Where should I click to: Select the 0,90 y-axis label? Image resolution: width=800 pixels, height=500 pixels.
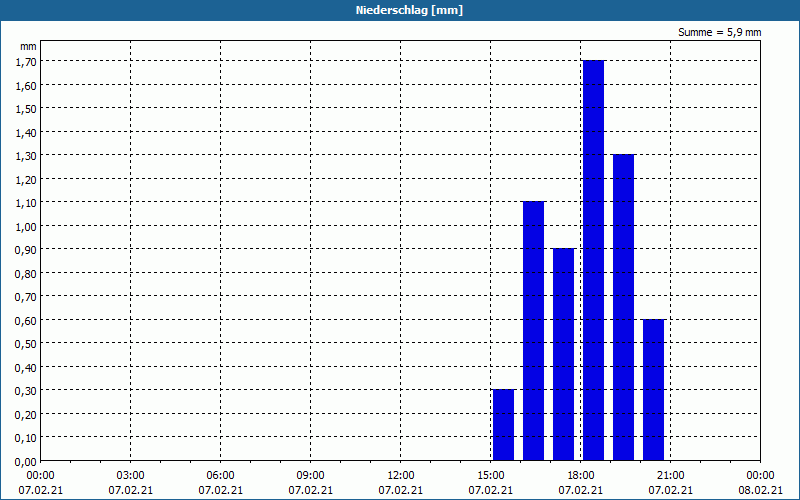click(x=26, y=250)
